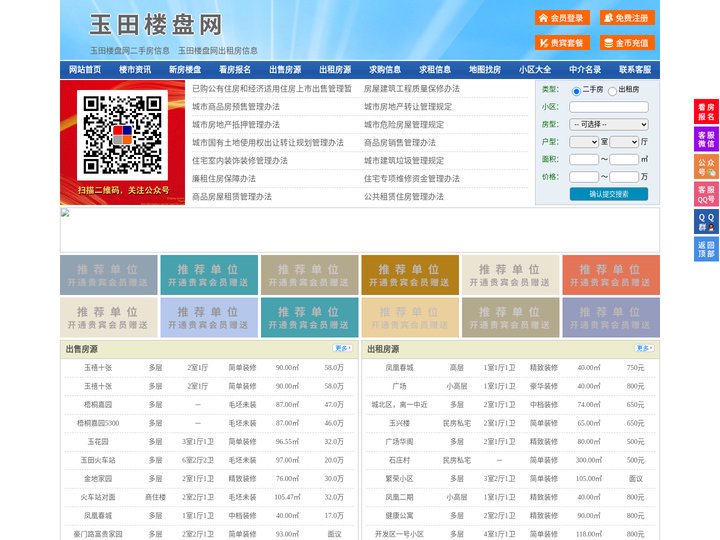Focus the maximum 面积 input field
Viewport: 720px width, 540px height.
coord(624,160)
